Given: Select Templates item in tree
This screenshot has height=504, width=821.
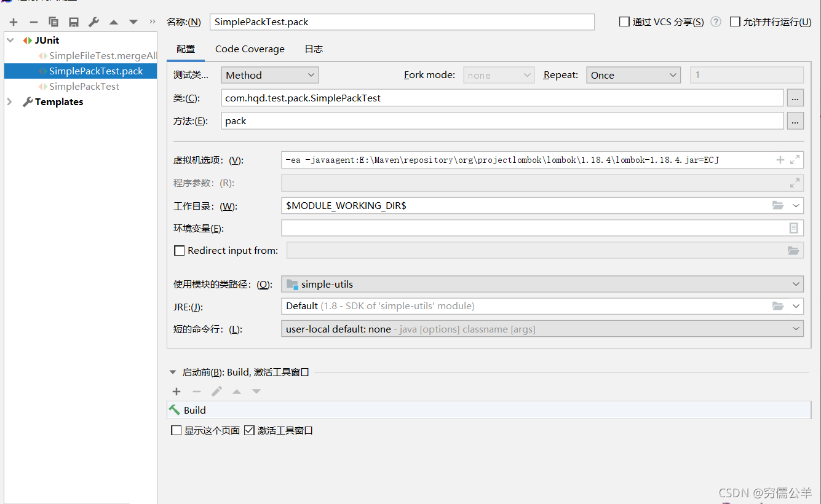Looking at the screenshot, I should click(59, 102).
